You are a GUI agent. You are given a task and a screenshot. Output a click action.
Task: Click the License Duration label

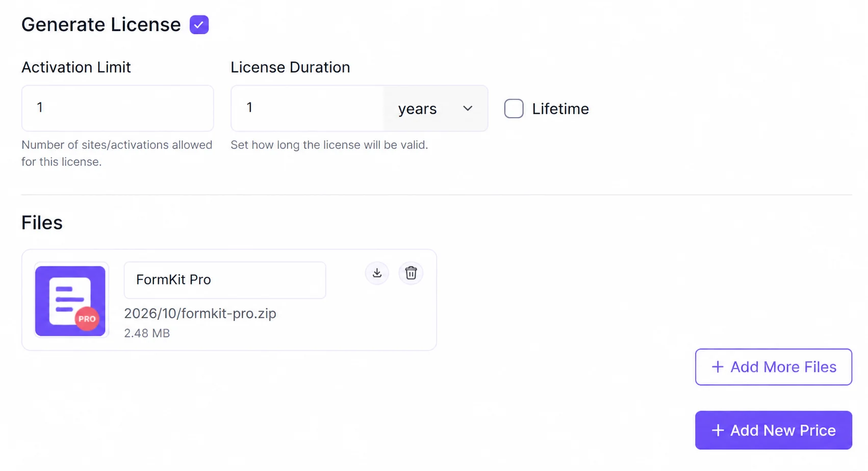coord(290,67)
